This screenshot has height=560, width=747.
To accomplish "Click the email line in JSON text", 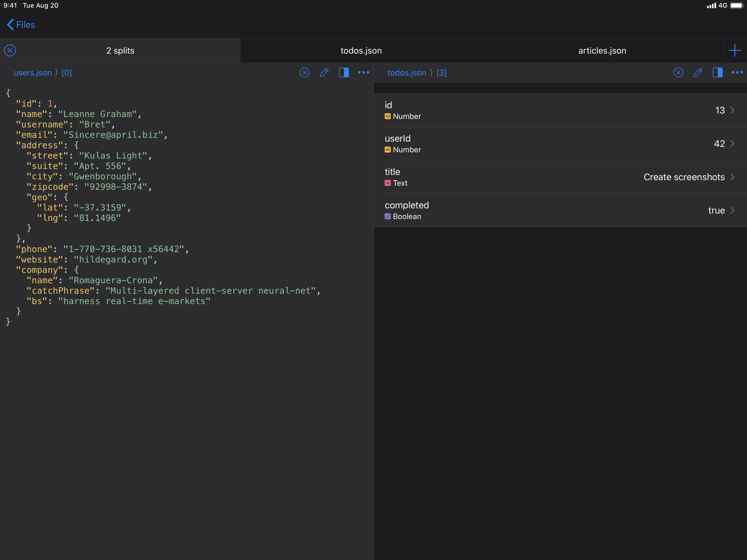I will click(x=91, y=135).
